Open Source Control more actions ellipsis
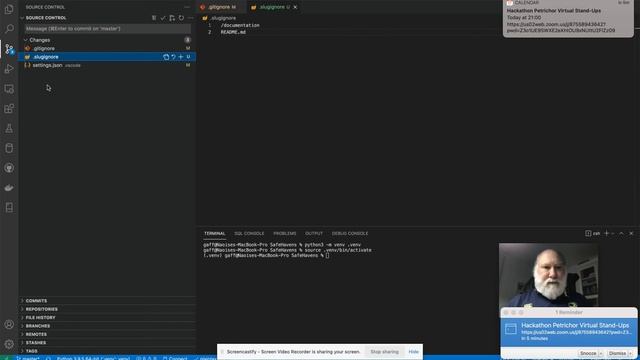 [190, 18]
